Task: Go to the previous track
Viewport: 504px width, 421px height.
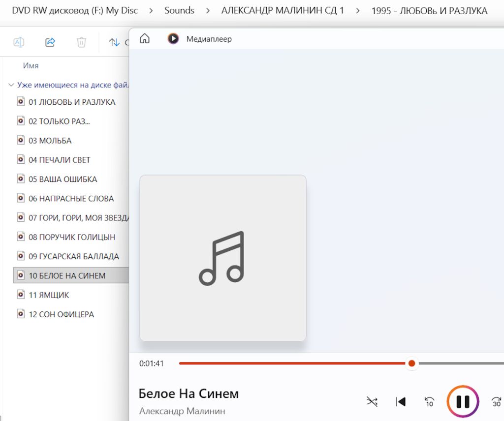Action: [401, 401]
